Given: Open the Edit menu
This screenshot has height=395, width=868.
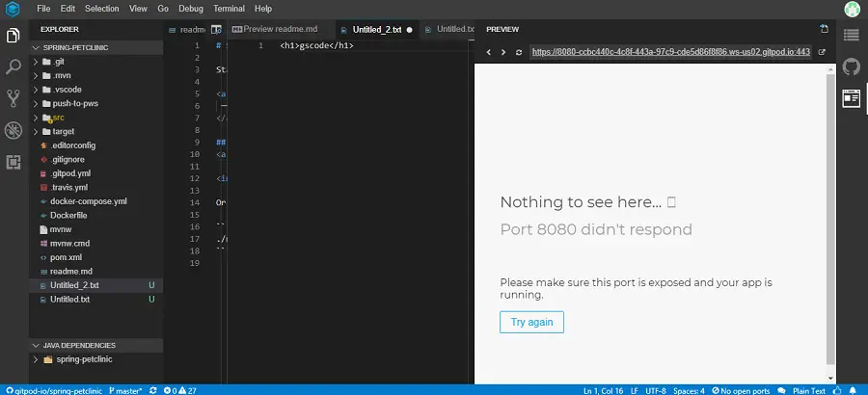Looking at the screenshot, I should [x=68, y=9].
